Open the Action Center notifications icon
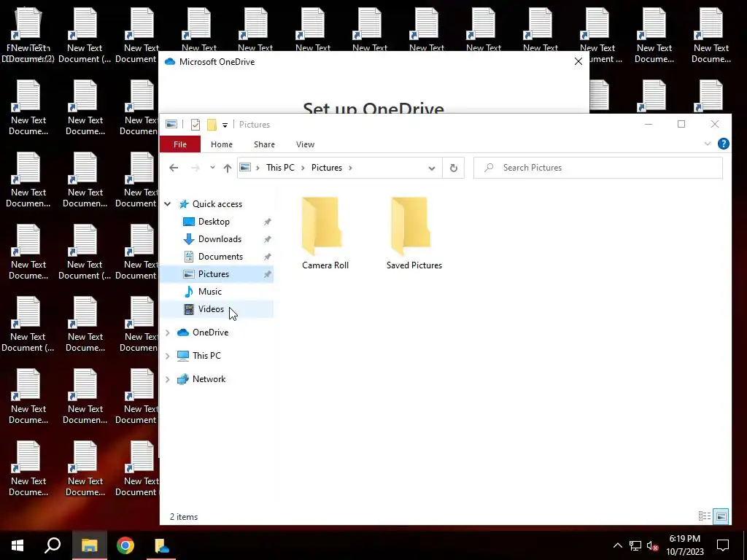 pyautogui.click(x=723, y=545)
